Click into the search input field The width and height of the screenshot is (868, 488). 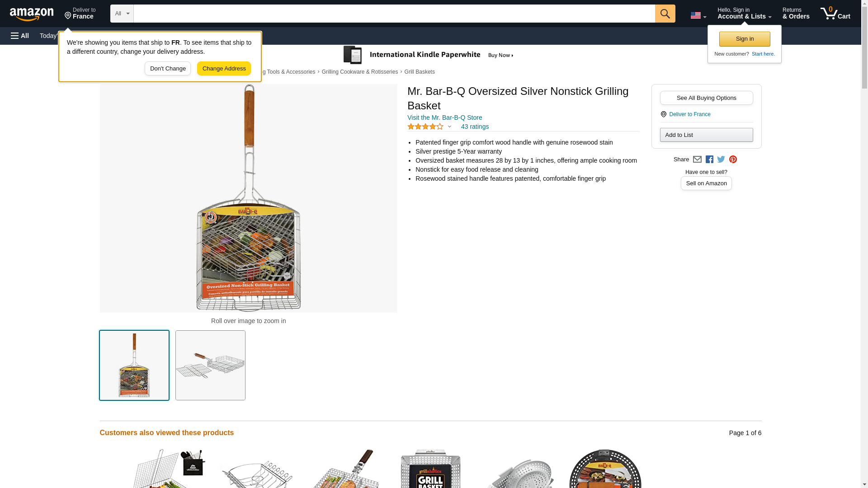(394, 14)
